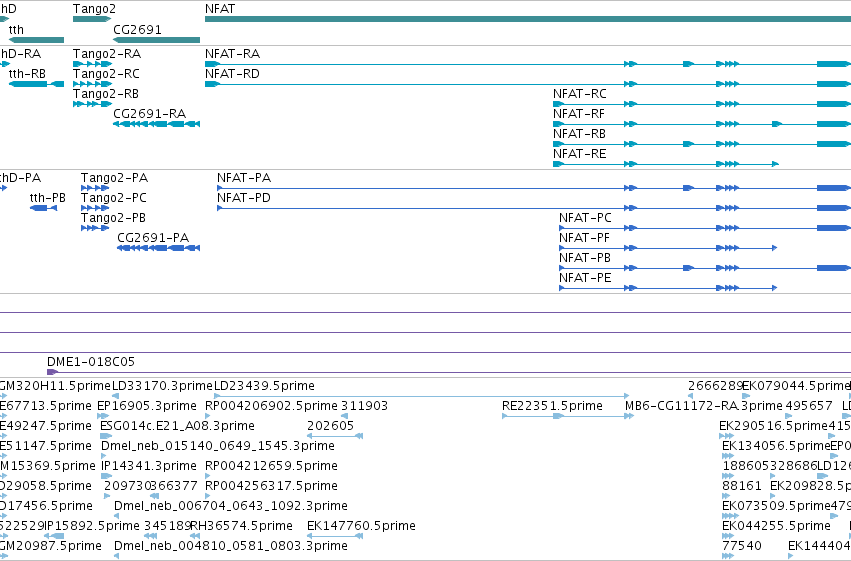
Task: Select the EP16905.3prime EST
Action: click(103, 416)
